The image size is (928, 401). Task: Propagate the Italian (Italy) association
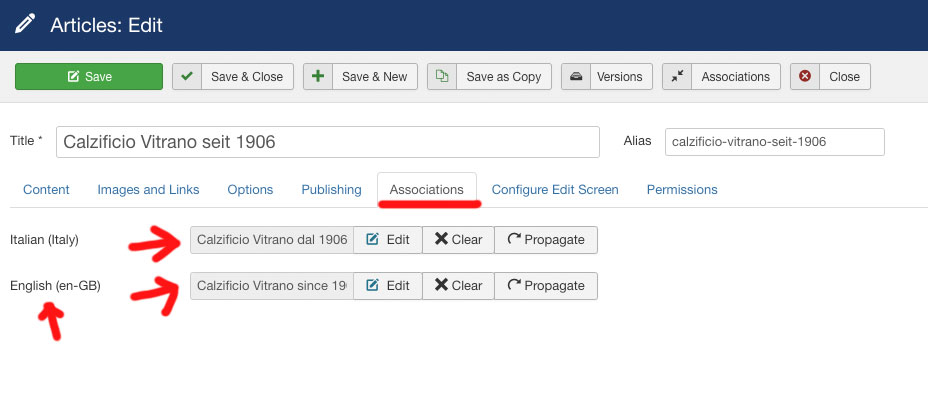pyautogui.click(x=546, y=240)
